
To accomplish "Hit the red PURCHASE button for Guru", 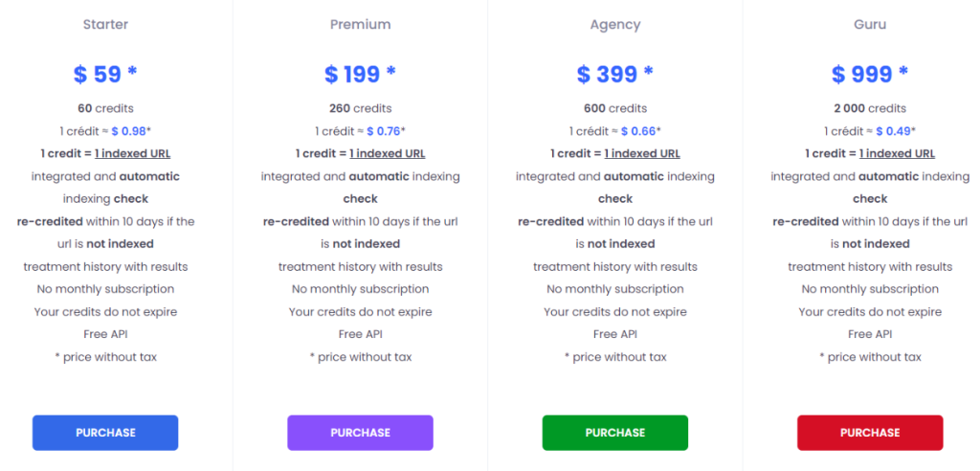I will 870,433.
